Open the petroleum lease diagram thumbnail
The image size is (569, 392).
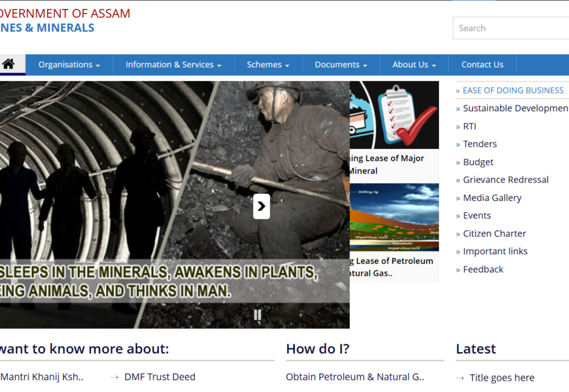point(394,218)
